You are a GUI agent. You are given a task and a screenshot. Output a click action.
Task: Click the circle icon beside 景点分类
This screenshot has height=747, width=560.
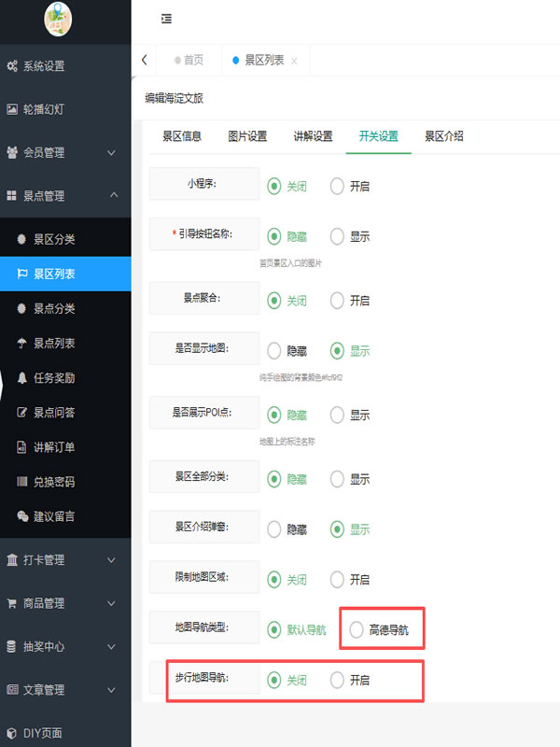click(x=21, y=308)
